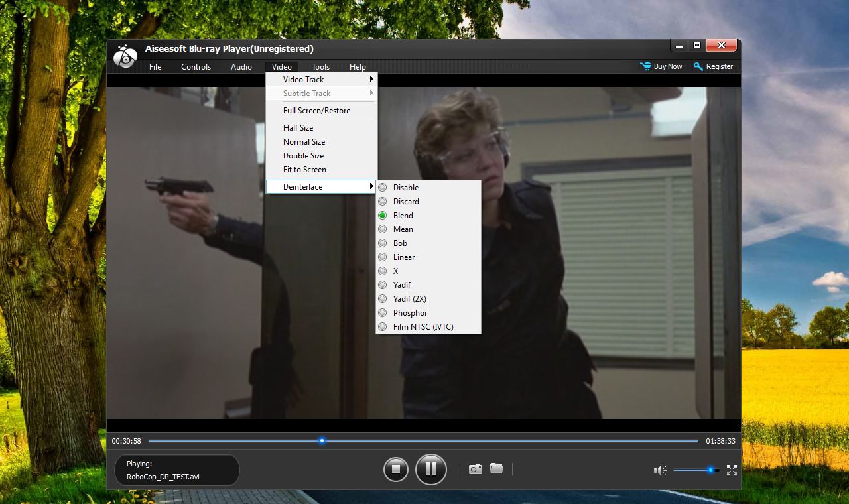Select Normal Size video option

pos(322,142)
